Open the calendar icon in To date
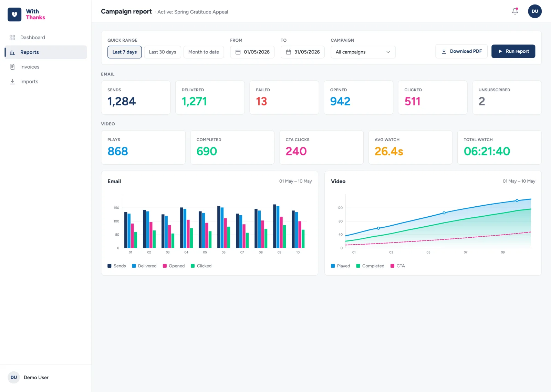 pyautogui.click(x=288, y=52)
